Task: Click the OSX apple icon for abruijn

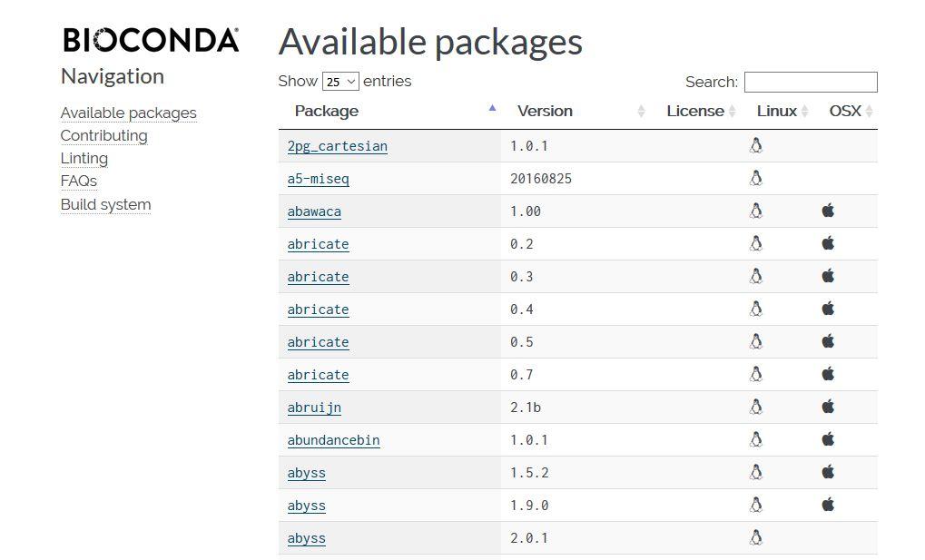Action: coord(828,407)
